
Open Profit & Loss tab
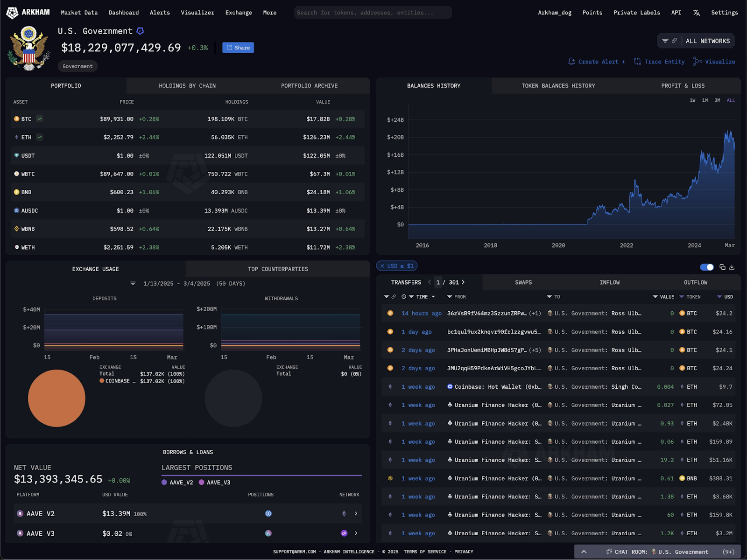click(x=683, y=86)
